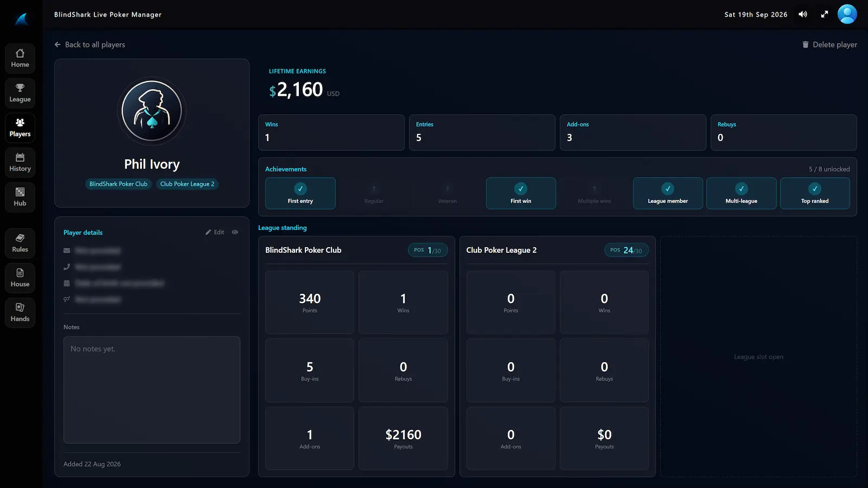The width and height of the screenshot is (868, 488).
Task: Click the 5 Buy-ins tile
Action: tap(310, 370)
